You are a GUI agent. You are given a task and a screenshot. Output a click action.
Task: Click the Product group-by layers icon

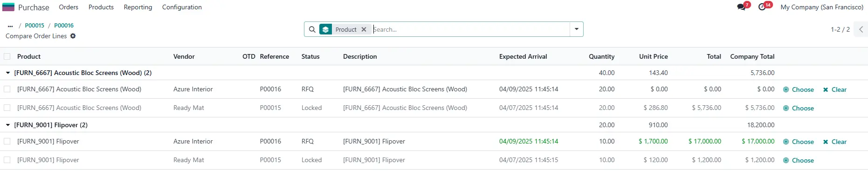pyautogui.click(x=325, y=29)
